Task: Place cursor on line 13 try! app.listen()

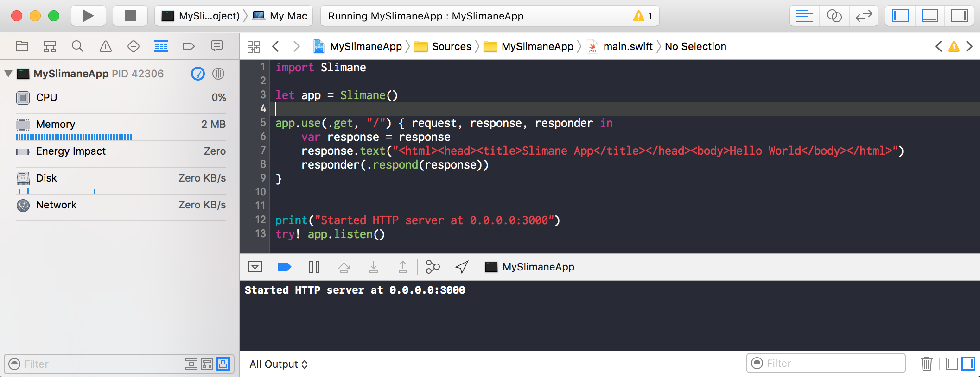Action: click(330, 234)
